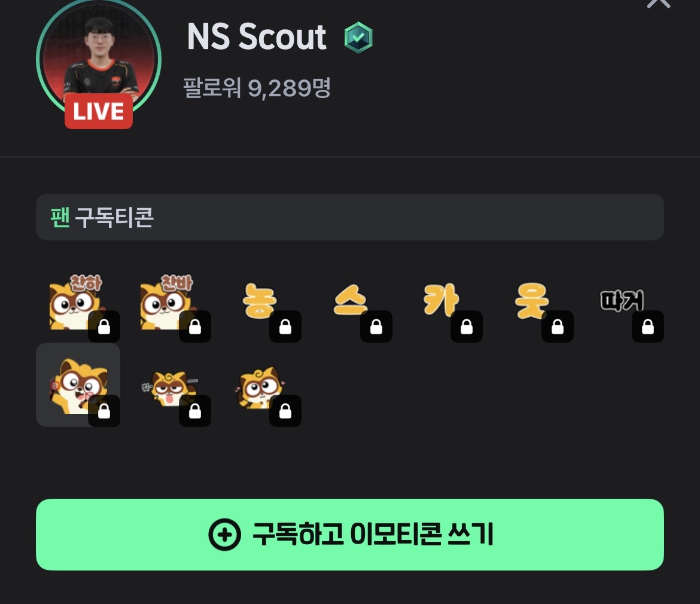Select the 농 letter emoticon
This screenshot has height=604, width=700.
pyautogui.click(x=260, y=301)
